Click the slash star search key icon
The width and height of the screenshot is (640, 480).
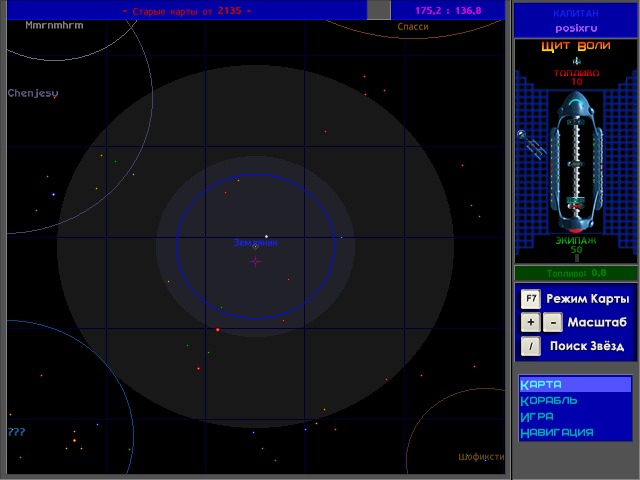click(531, 346)
